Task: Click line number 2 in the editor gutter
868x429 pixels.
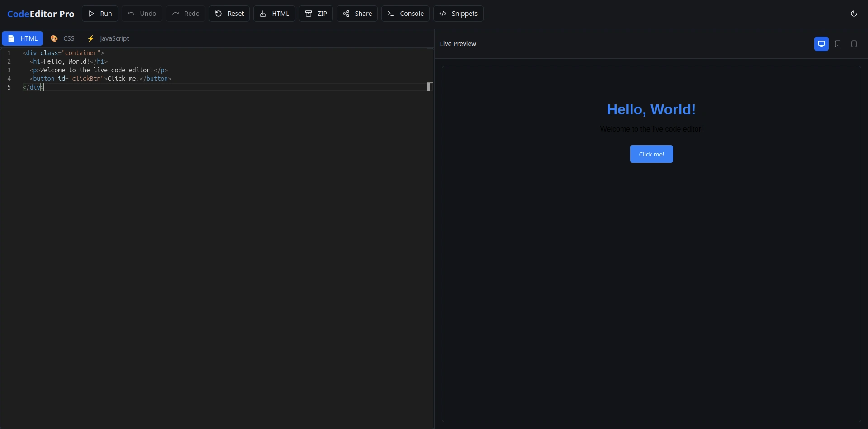Action: [x=9, y=61]
